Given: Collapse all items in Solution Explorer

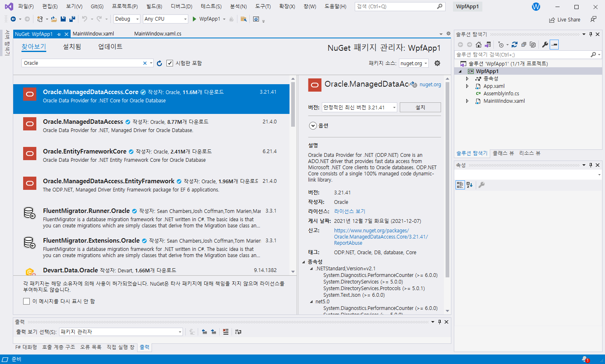Looking at the screenshot, I should pyautogui.click(x=524, y=45).
